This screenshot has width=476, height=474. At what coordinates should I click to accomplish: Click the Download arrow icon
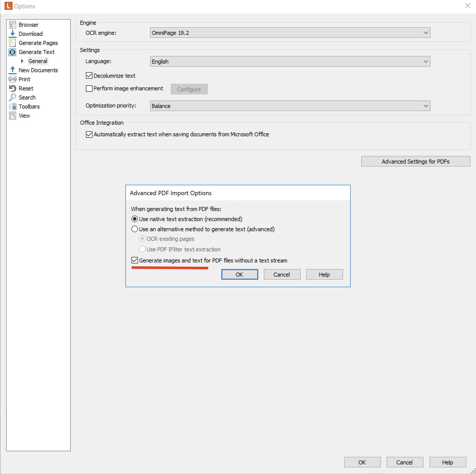(x=12, y=34)
